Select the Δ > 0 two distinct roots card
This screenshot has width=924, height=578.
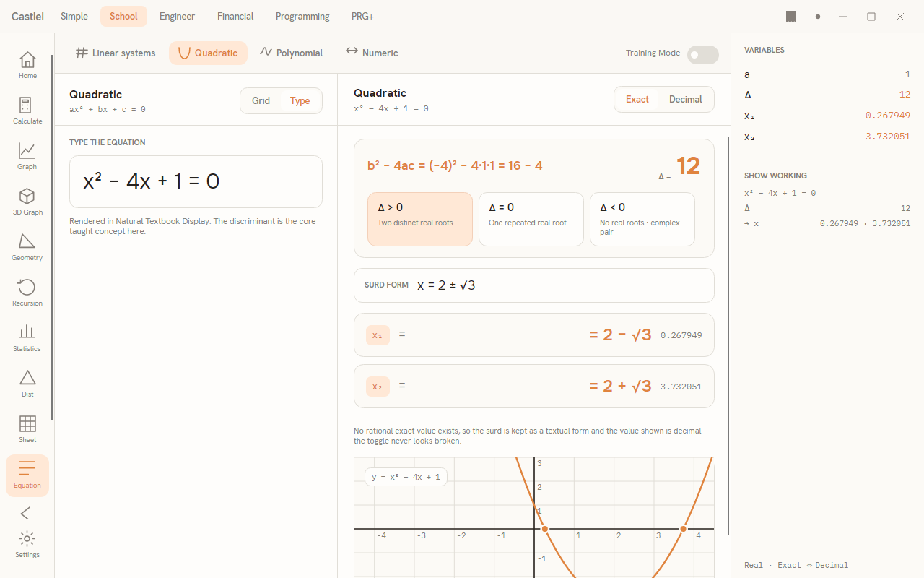[420, 219]
